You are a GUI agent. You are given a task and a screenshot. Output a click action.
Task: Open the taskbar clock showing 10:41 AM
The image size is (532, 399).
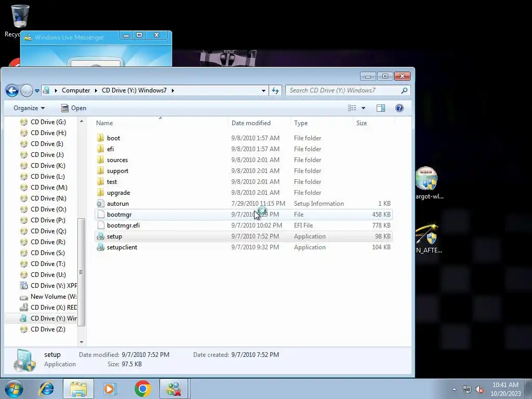(506, 389)
